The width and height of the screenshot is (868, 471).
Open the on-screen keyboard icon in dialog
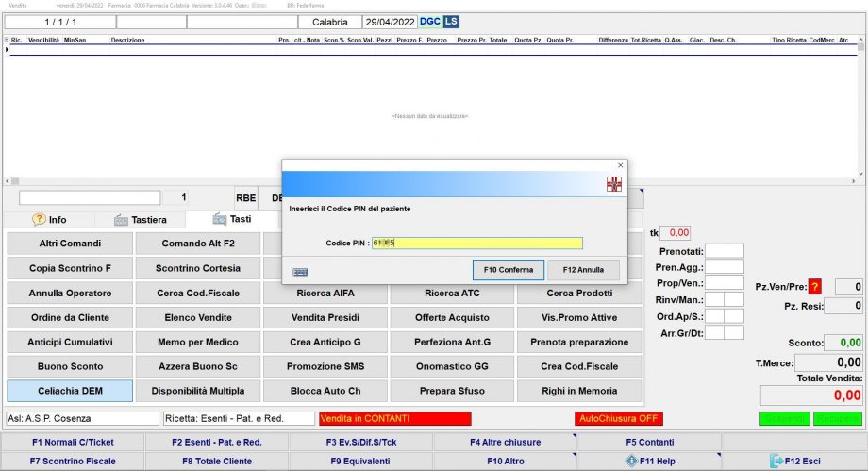tap(301, 271)
